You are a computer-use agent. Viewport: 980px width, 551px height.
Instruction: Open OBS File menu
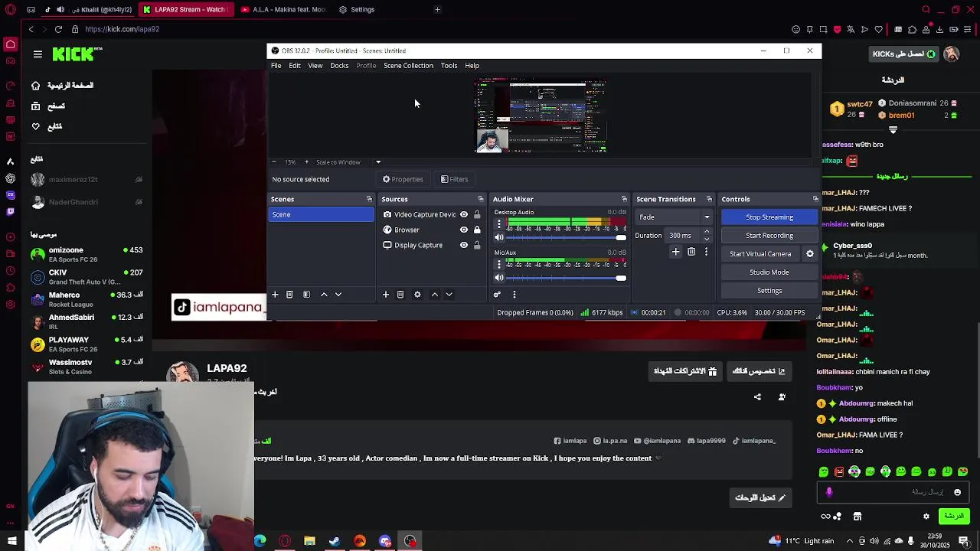[x=276, y=66]
